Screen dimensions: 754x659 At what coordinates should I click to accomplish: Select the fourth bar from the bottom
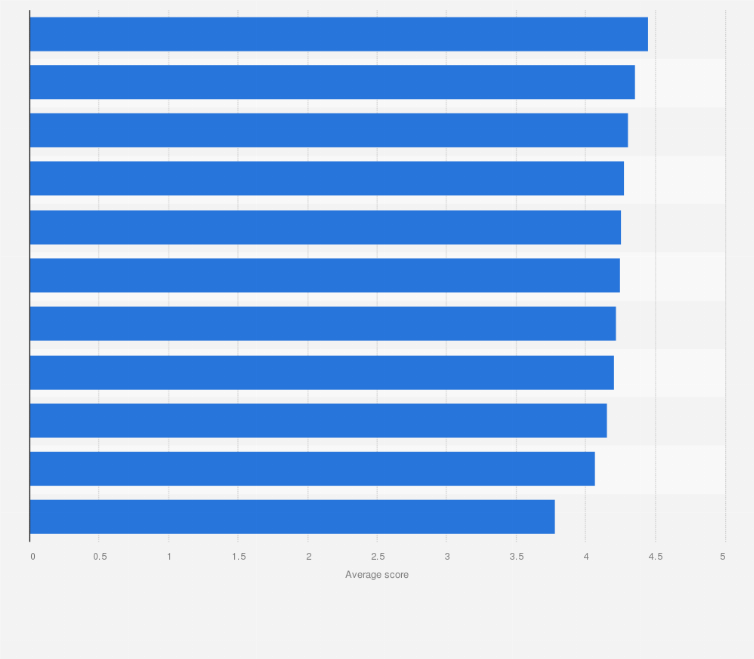(321, 372)
